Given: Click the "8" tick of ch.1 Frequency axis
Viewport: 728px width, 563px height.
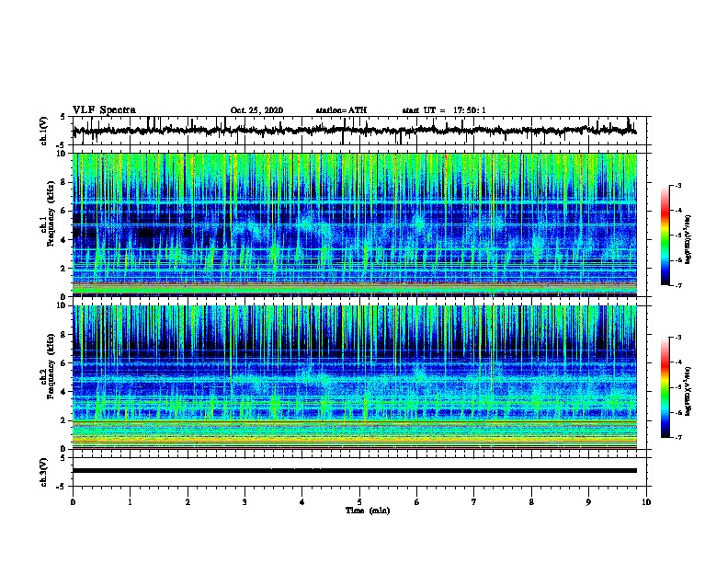Looking at the screenshot, I should coord(64,182).
